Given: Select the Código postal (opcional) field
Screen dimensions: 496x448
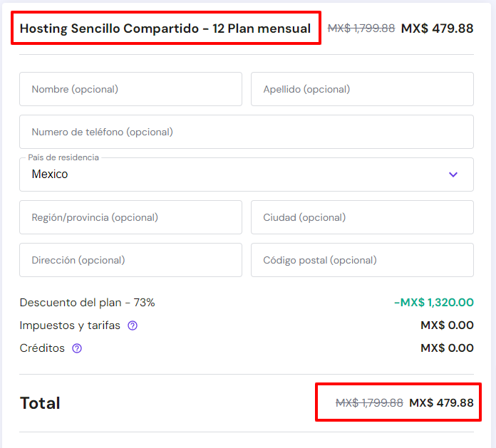Looking at the screenshot, I should [x=362, y=260].
